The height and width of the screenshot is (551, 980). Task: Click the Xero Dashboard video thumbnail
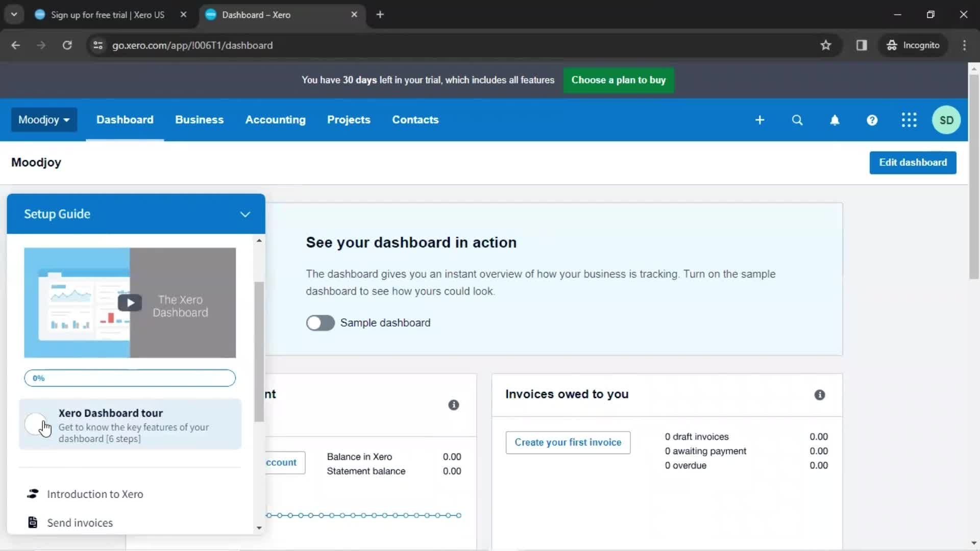click(x=130, y=303)
